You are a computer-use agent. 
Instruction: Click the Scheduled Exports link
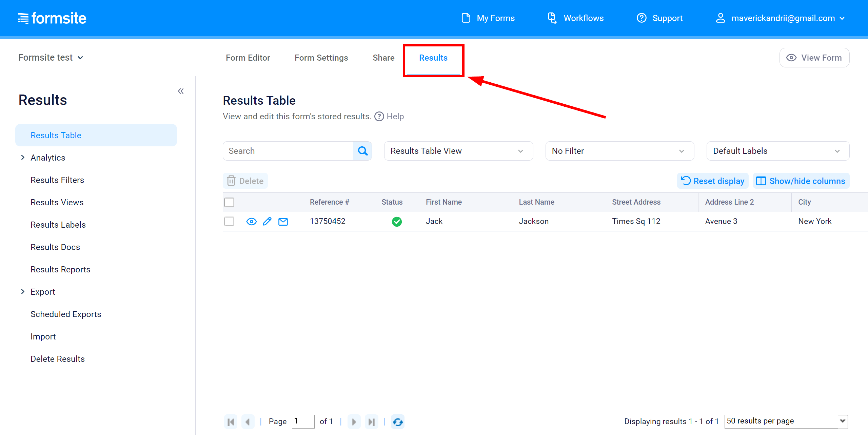point(66,314)
